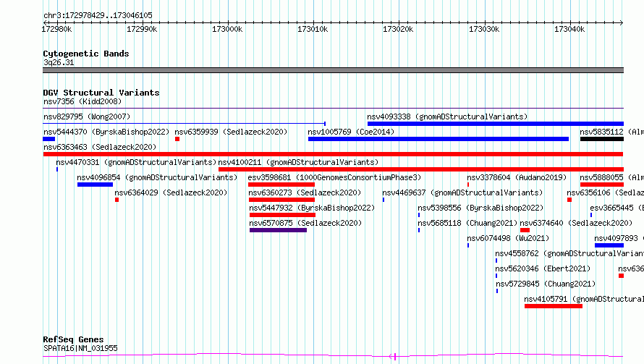
Task: Click the nsv7356 (Kidd2008) variant label
Action: (82, 101)
